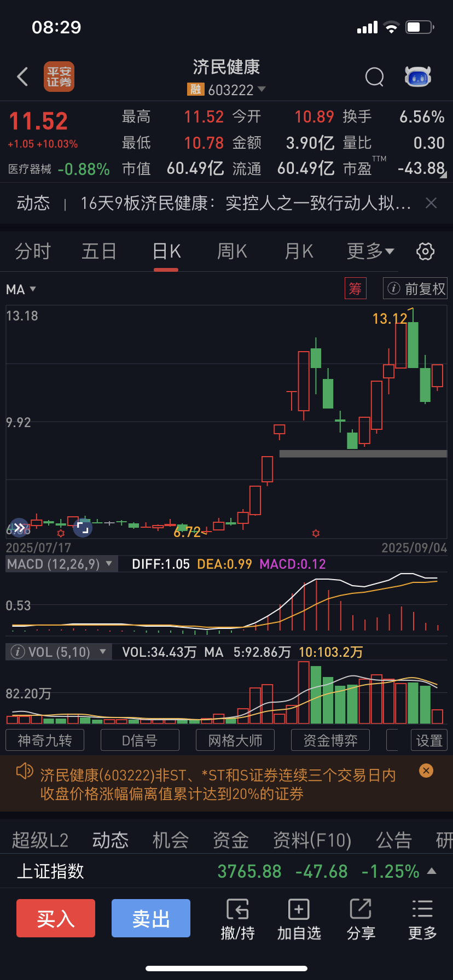This screenshot has width=453, height=980.
Task: Tap the first red event marker below candles
Action: 61,533
